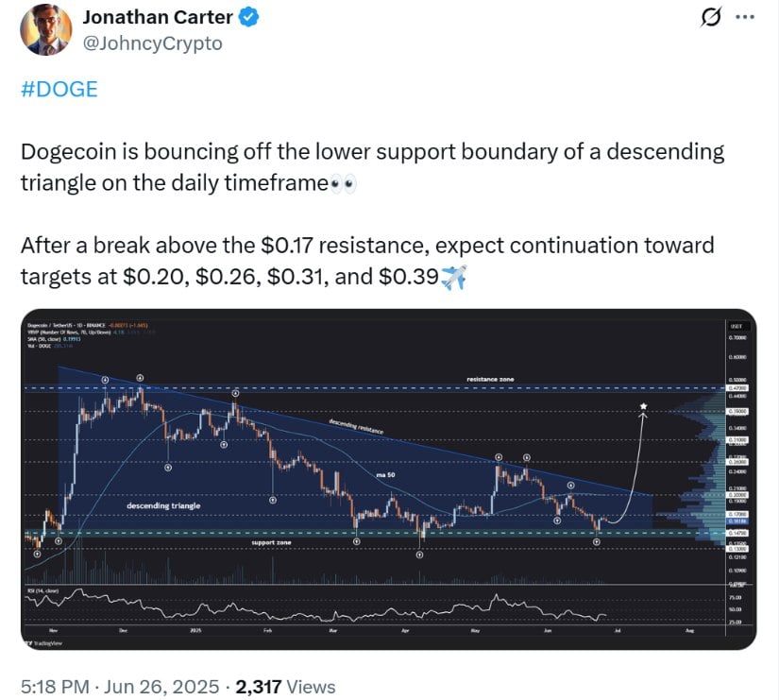
Task: Click the Grok slash-circle icon
Action: [710, 18]
